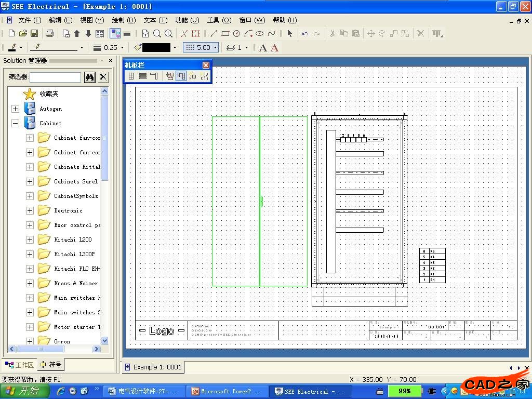Click the save diskette icon
The width and height of the screenshot is (532, 399).
tap(34, 34)
